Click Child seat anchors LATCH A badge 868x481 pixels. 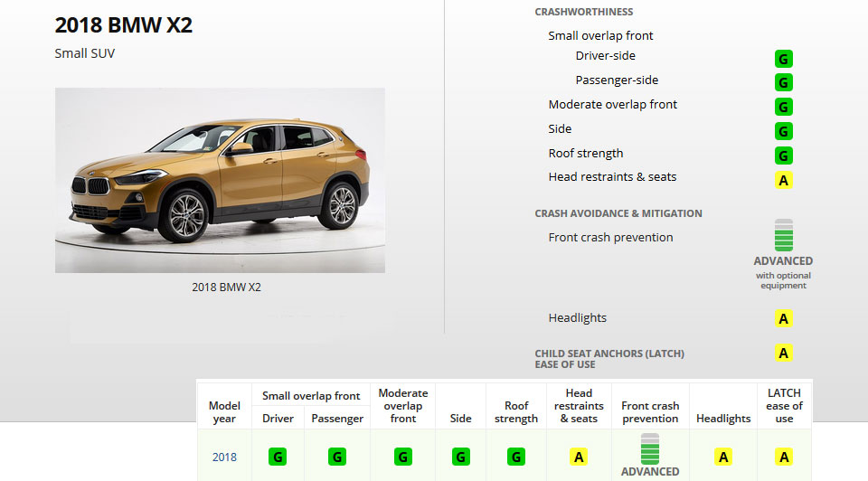784,353
